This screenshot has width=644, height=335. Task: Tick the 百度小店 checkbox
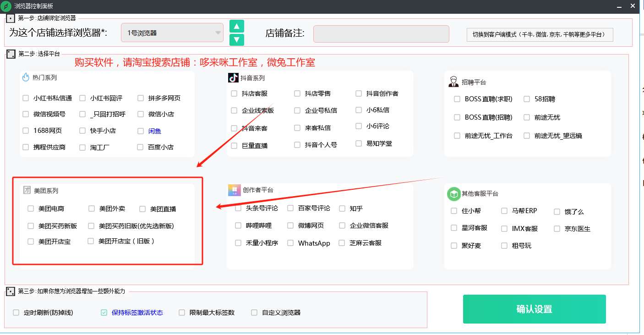140,147
